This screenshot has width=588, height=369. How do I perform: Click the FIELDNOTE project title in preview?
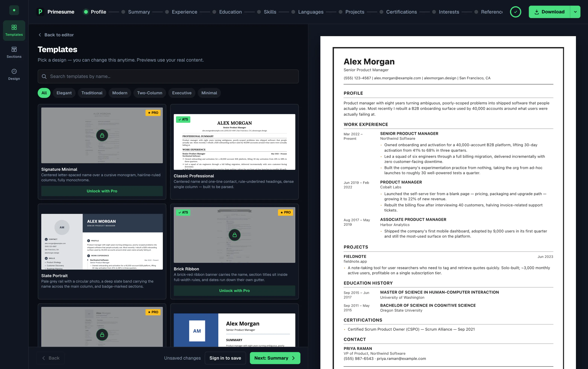click(x=355, y=257)
